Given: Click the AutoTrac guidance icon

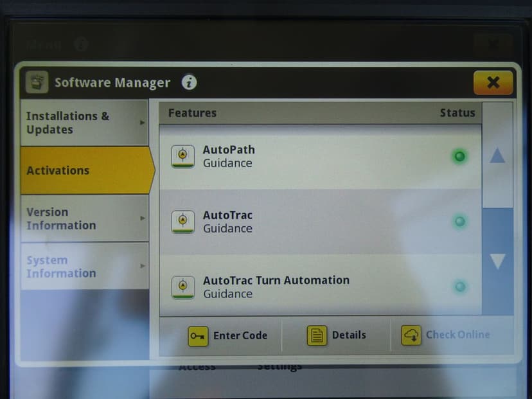Looking at the screenshot, I should 183,222.
